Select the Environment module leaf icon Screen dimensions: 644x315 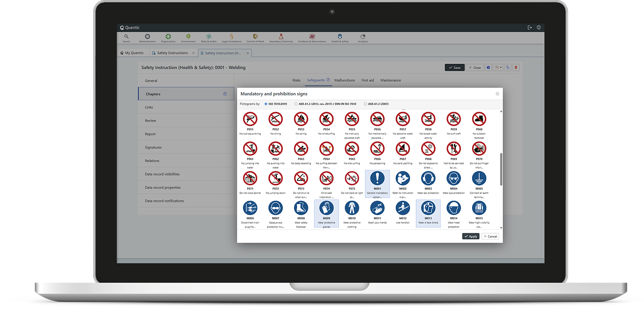tap(188, 38)
